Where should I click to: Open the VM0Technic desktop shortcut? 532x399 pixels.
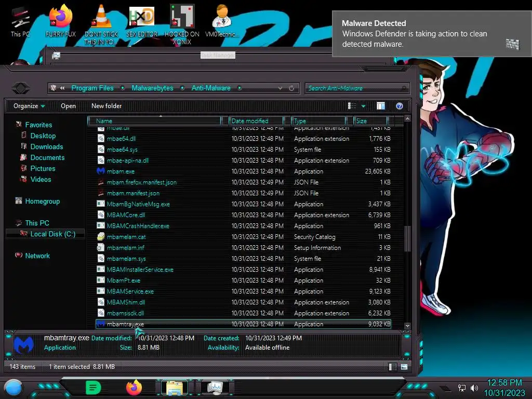click(222, 21)
